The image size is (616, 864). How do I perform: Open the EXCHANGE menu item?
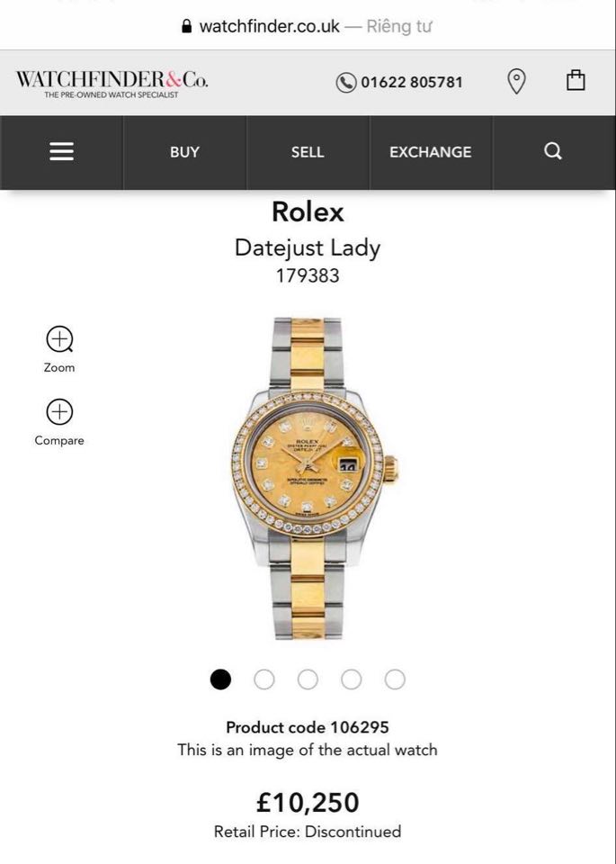[431, 152]
